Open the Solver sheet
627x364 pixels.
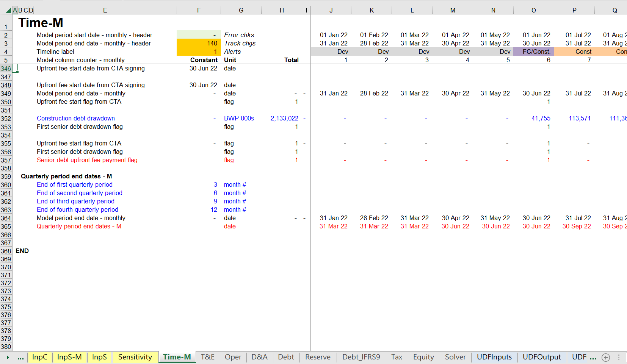(x=455, y=357)
